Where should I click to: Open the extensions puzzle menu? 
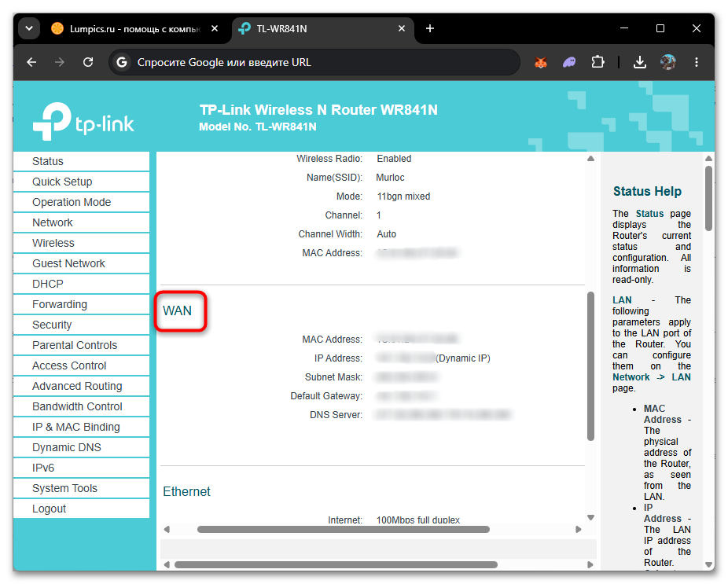pos(598,62)
